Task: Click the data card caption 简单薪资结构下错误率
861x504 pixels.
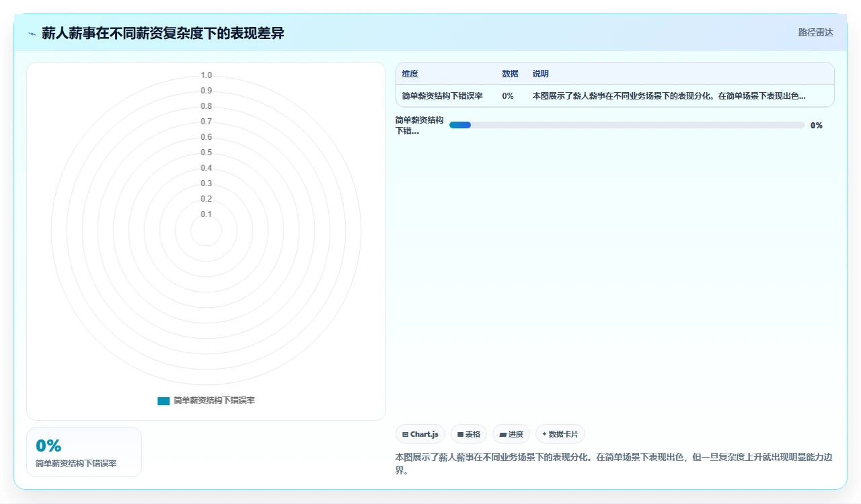Action: coord(76,464)
